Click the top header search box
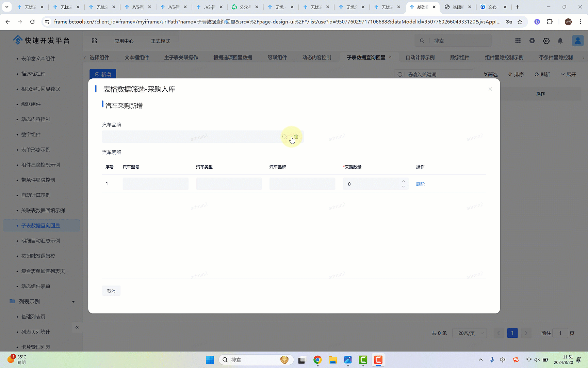This screenshot has width=588, height=368. [453, 41]
